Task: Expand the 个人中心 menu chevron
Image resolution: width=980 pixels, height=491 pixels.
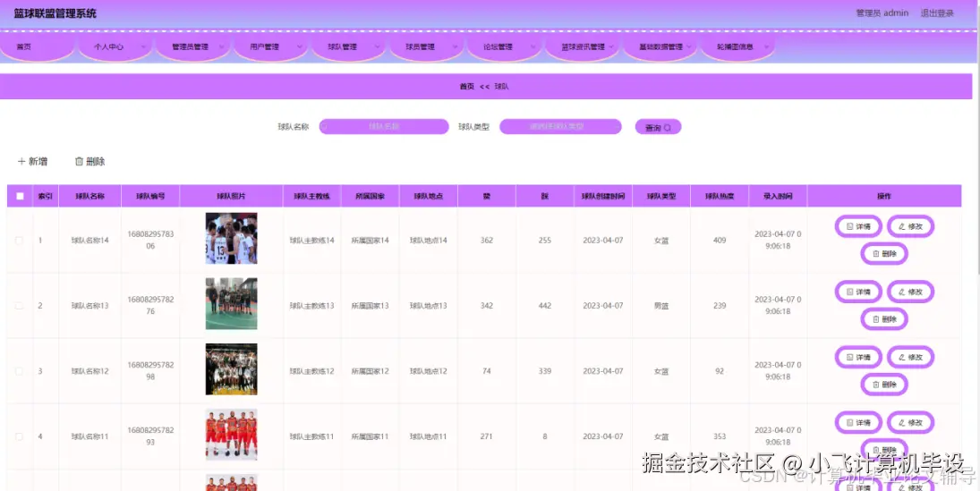Action: (x=143, y=47)
